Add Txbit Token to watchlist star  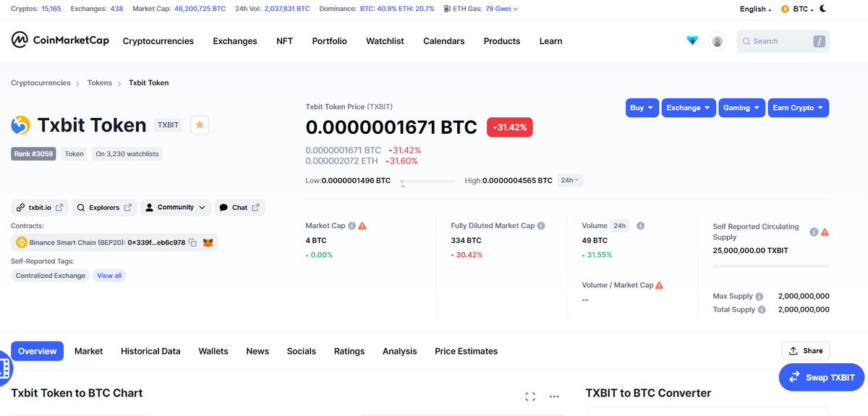pyautogui.click(x=200, y=125)
